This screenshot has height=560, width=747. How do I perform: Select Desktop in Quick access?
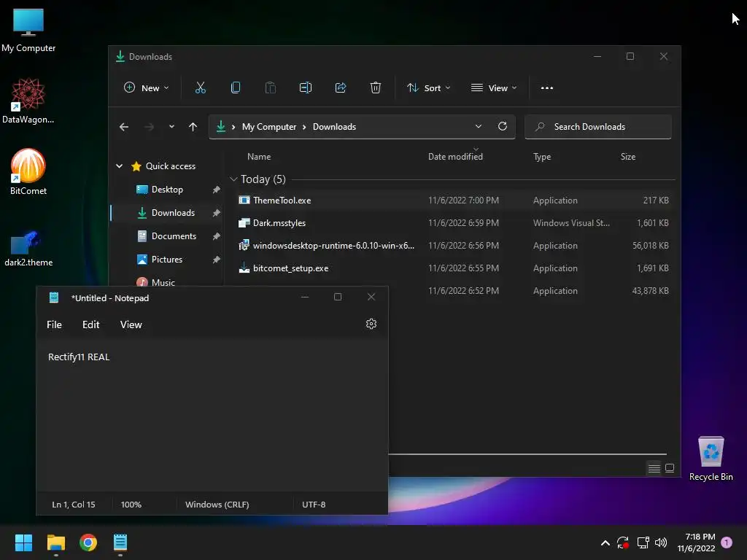click(x=167, y=190)
